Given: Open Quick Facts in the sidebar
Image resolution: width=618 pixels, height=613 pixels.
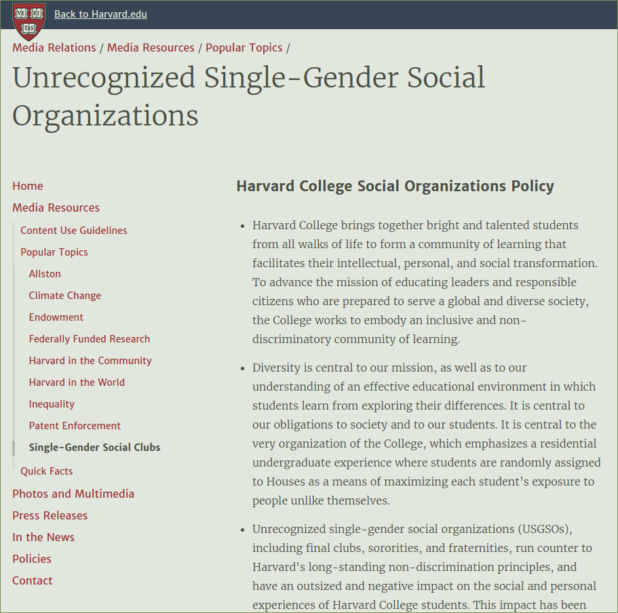Looking at the screenshot, I should tap(47, 471).
